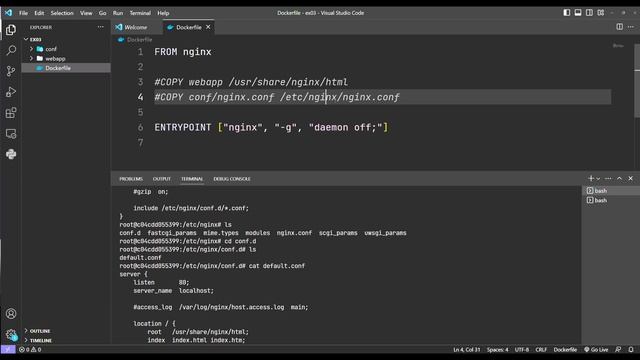Open Remote Explorer view
The width and height of the screenshot is (640, 360).
tap(11, 133)
